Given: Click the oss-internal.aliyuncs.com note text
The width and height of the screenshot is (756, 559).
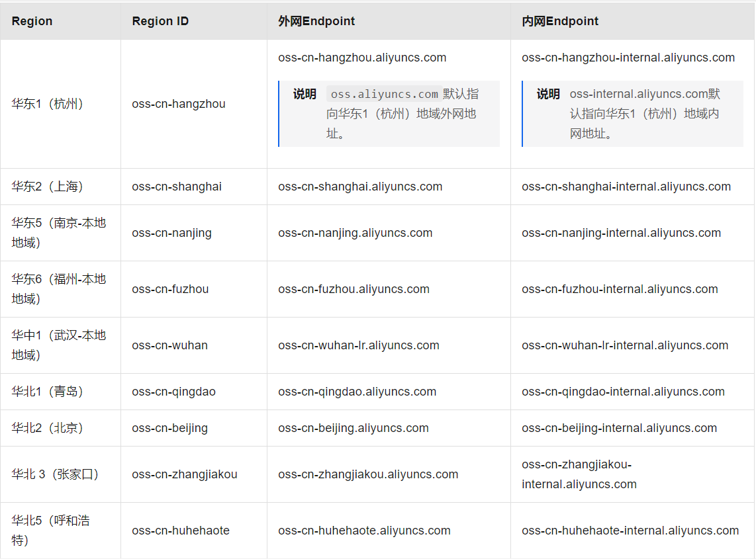Looking at the screenshot, I should [x=639, y=93].
